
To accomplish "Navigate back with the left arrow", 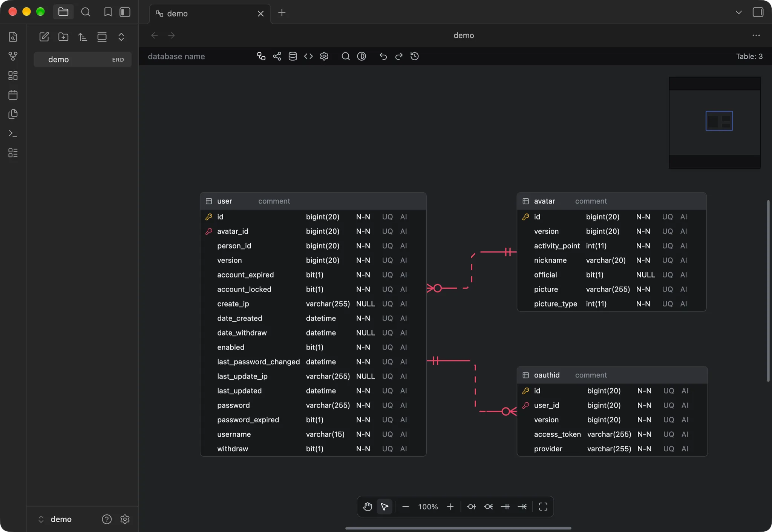I will (x=155, y=35).
